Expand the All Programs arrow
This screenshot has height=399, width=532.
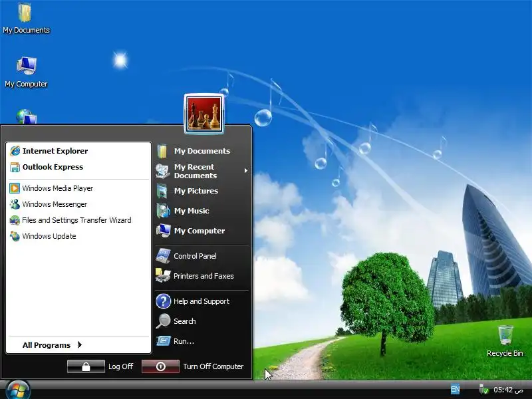80,344
